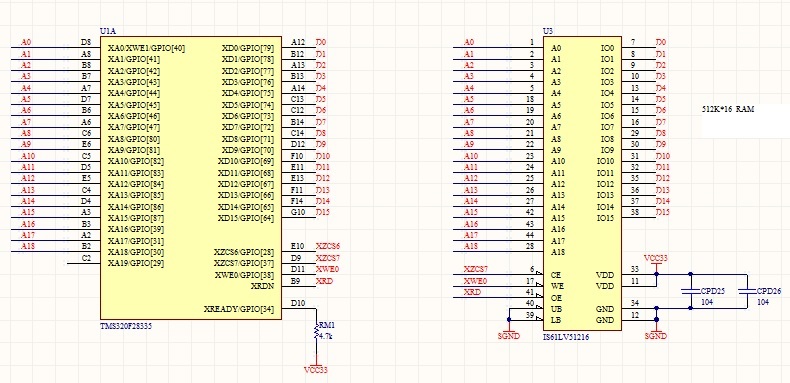Click the LB pin name in U3

click(556, 320)
